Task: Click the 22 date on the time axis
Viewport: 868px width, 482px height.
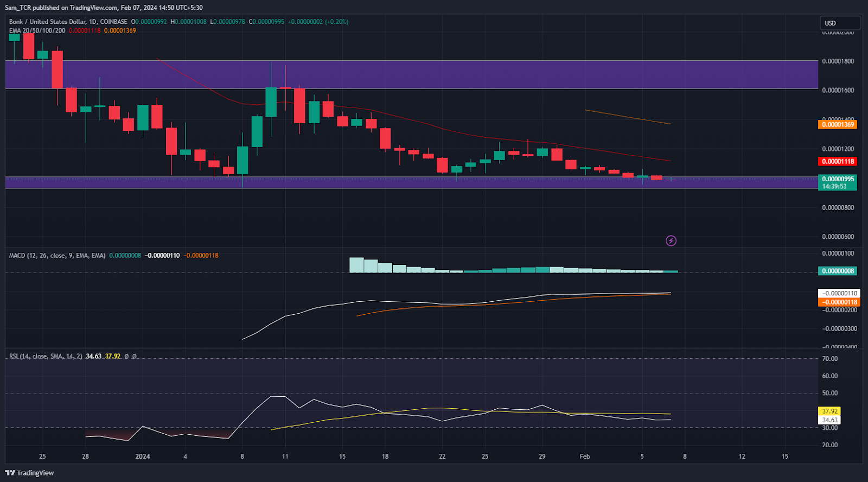Action: [x=442, y=456]
